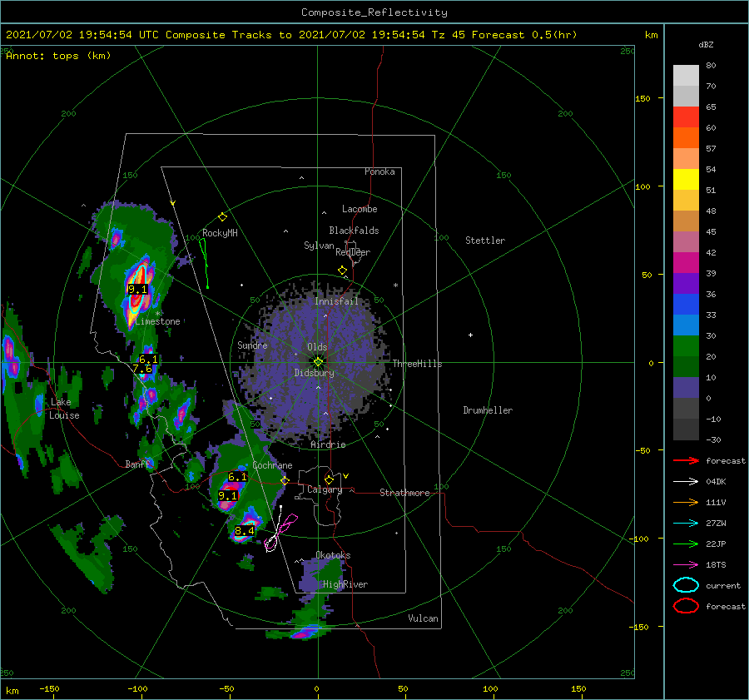749x700 pixels.
Task: Click the Sundre town label
Action: [252, 345]
